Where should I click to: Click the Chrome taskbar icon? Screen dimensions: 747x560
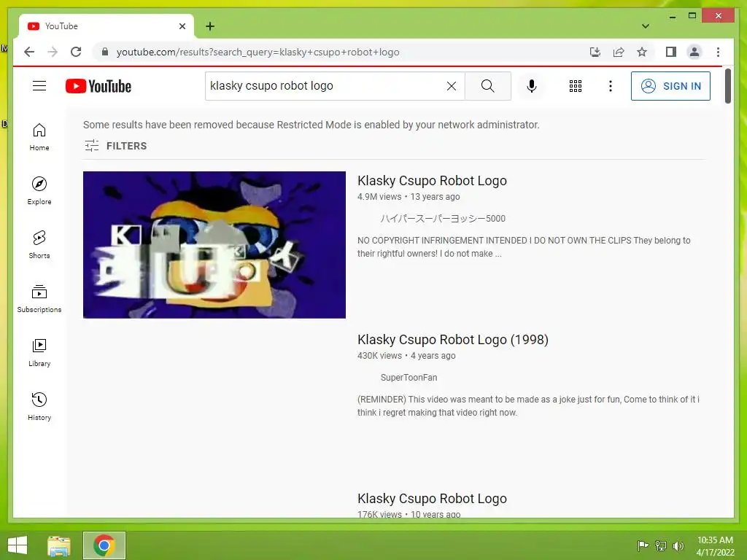point(104,545)
